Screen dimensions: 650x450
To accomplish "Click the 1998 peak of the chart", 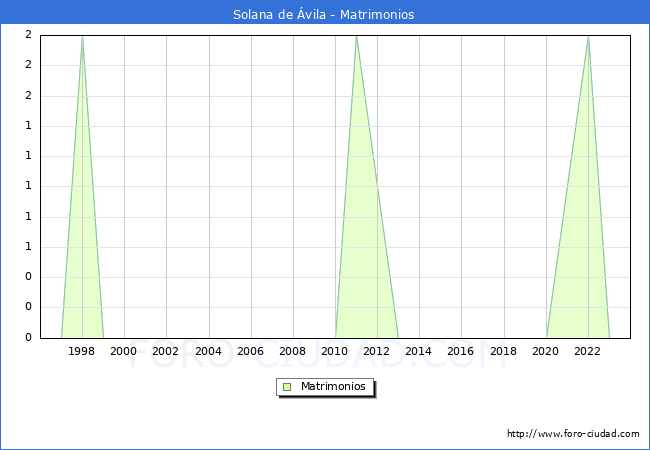I will point(82,38).
